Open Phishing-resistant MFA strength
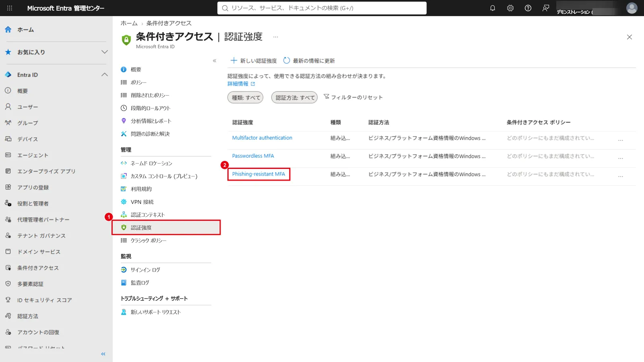644x362 pixels. click(258, 174)
